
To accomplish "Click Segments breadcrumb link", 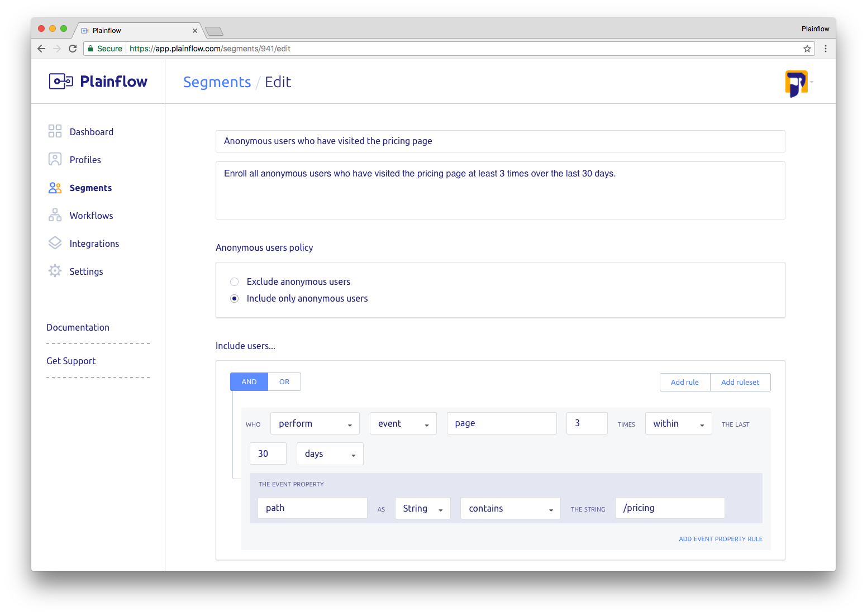I will coord(217,82).
